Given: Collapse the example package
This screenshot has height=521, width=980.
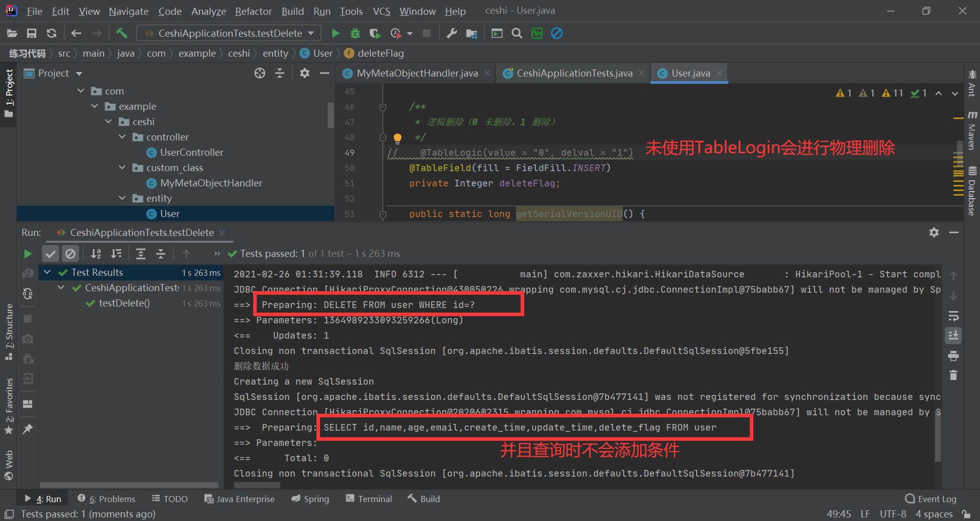Looking at the screenshot, I should pos(94,106).
